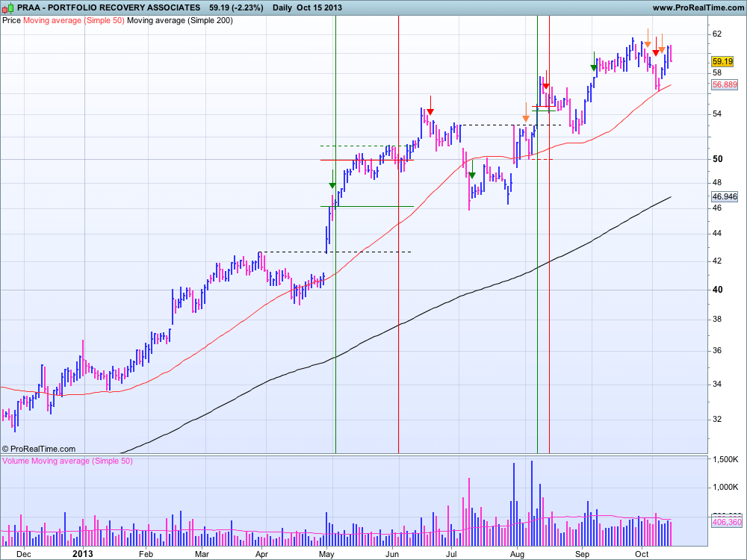This screenshot has width=747, height=560.
Task: Click the Dec month label on time axis
Action: 24,554
